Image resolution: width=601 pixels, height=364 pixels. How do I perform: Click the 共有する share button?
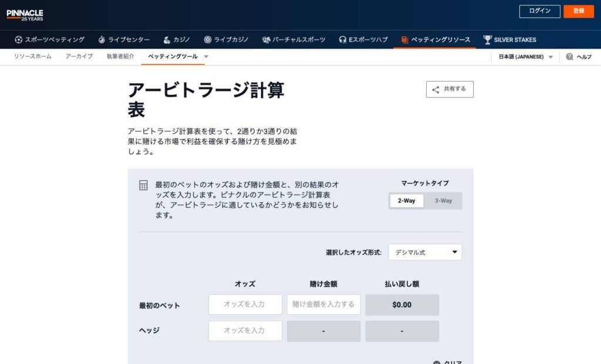coord(450,90)
